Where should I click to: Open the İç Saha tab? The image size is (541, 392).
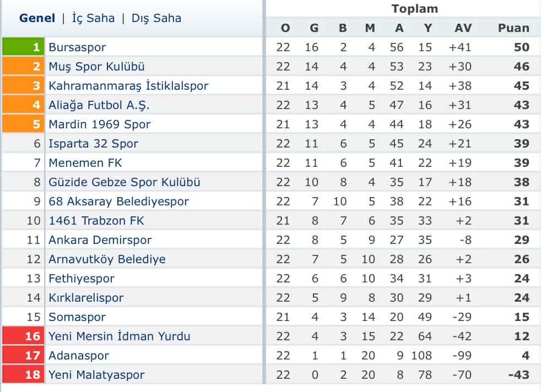93,18
